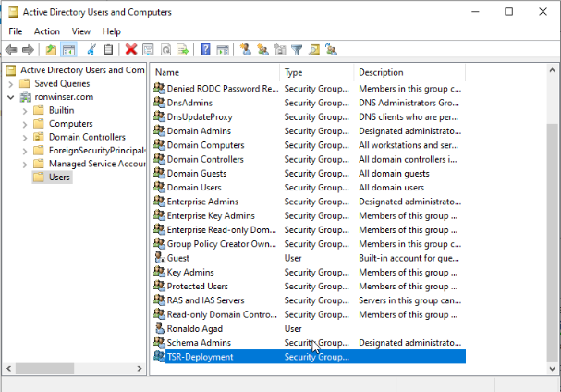This screenshot has width=561, height=392.
Task: Click the Show/Hide Console Tree icon
Action: coord(68,50)
